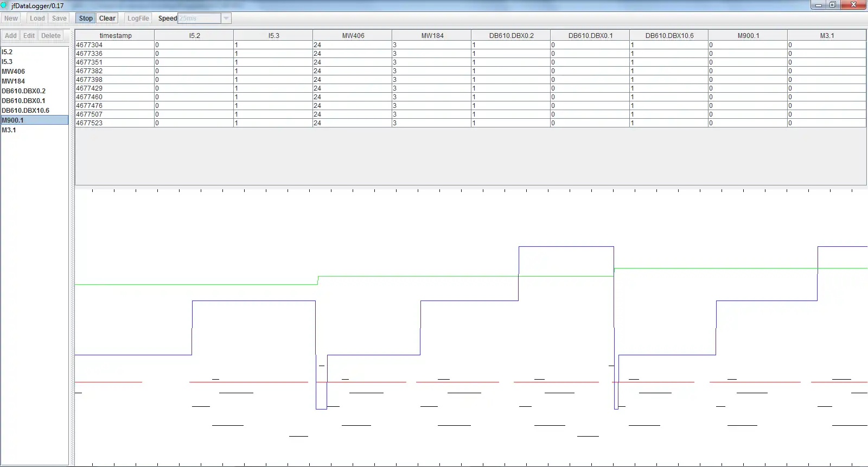868x467 pixels.
Task: Click the Delete tag button
Action: [51, 36]
